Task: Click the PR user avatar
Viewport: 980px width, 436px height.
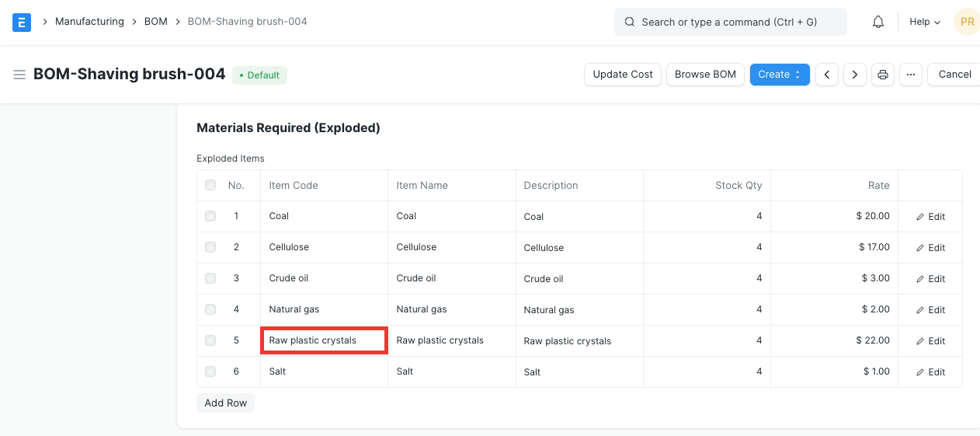Action: pos(967,22)
